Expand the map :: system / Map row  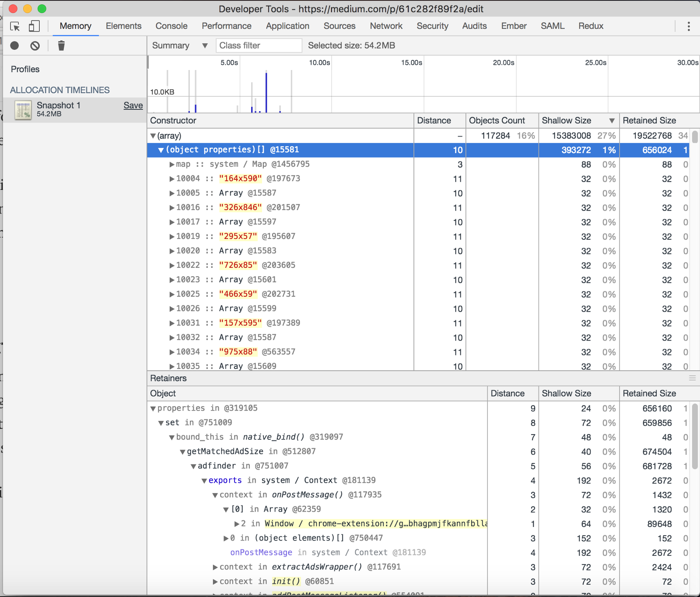[172, 165]
